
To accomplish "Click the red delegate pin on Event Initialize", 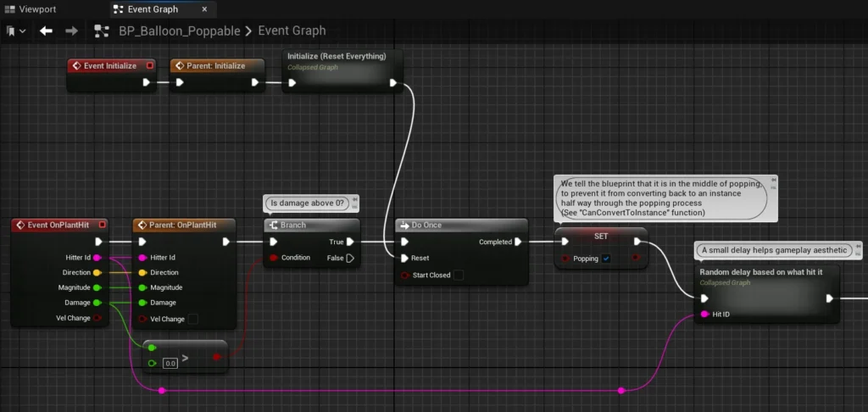I will tap(150, 65).
